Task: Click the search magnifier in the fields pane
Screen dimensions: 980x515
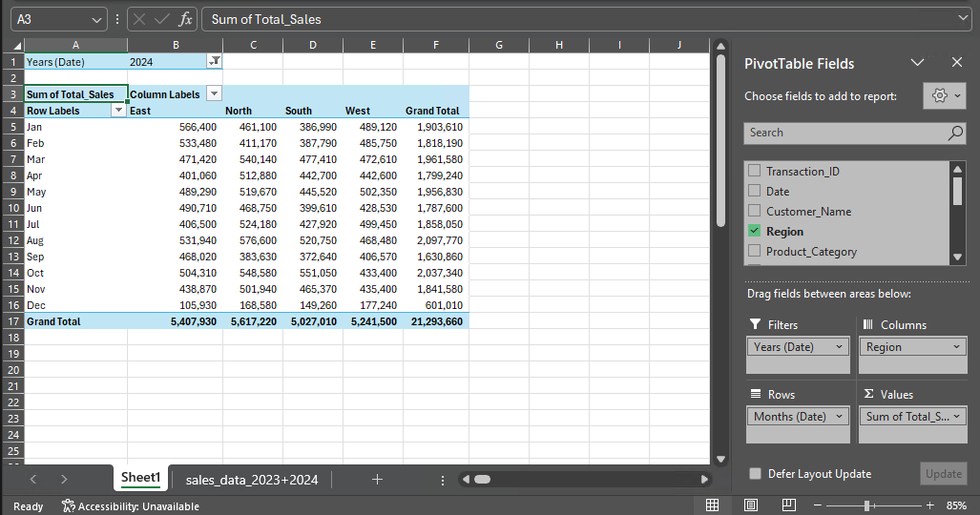Action: coord(955,134)
